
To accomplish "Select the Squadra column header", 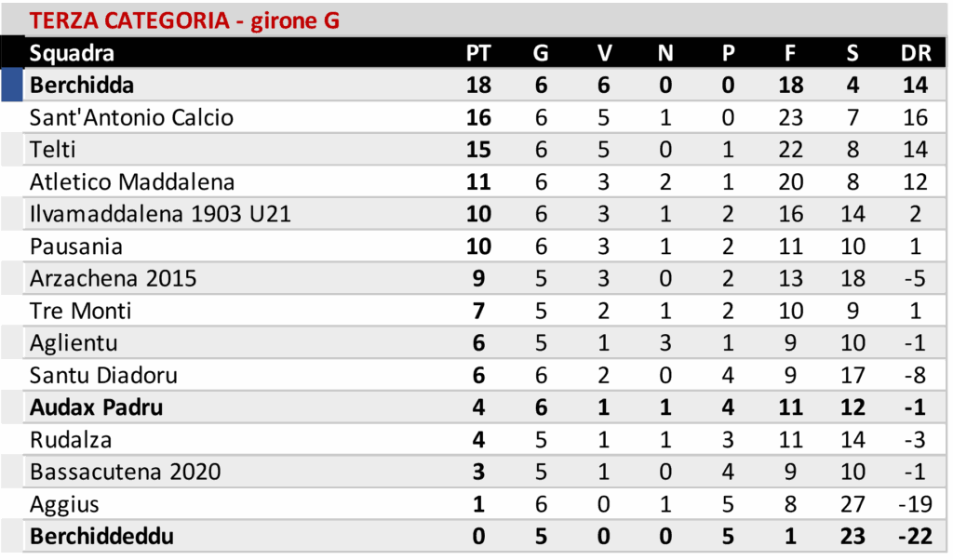I will (72, 53).
